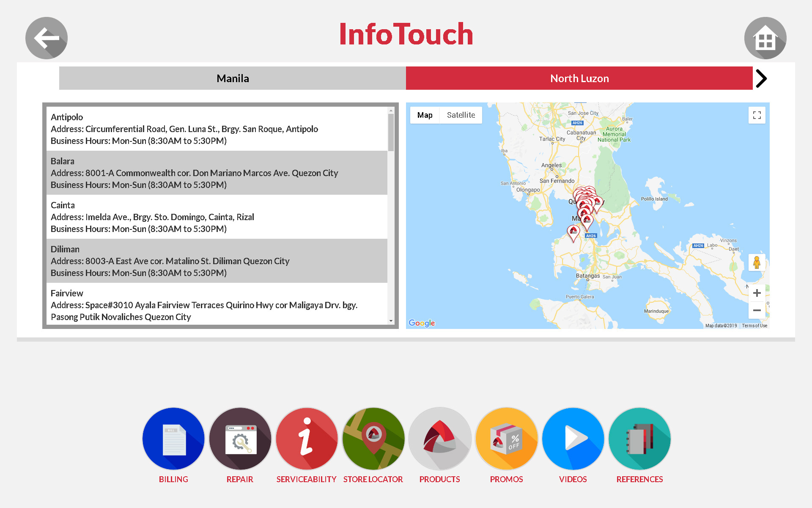The height and width of the screenshot is (508, 812).
Task: Open the Store Locator icon
Action: [373, 439]
